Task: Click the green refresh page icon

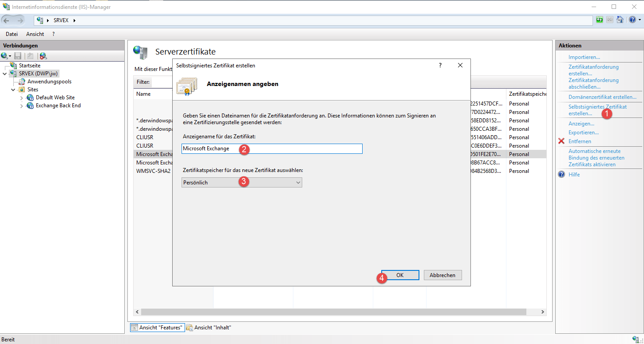Action: pos(600,20)
